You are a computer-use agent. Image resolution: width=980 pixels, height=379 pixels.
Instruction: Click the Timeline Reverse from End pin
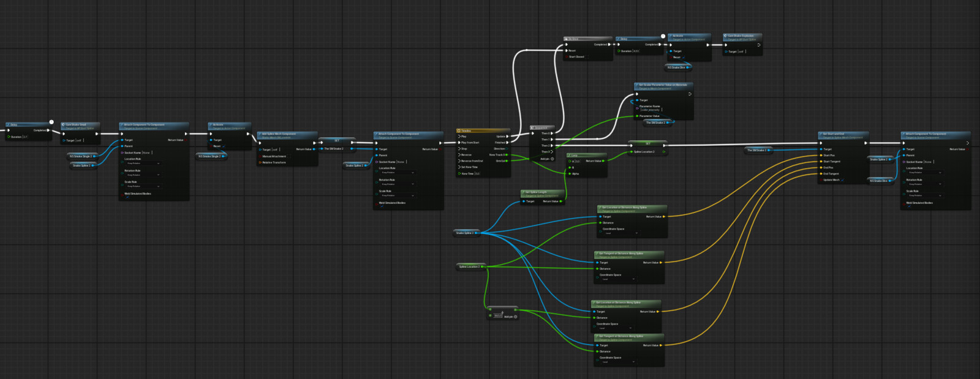[459, 161]
